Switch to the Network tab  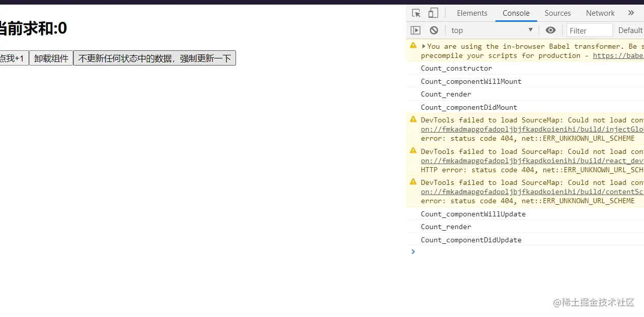[600, 13]
